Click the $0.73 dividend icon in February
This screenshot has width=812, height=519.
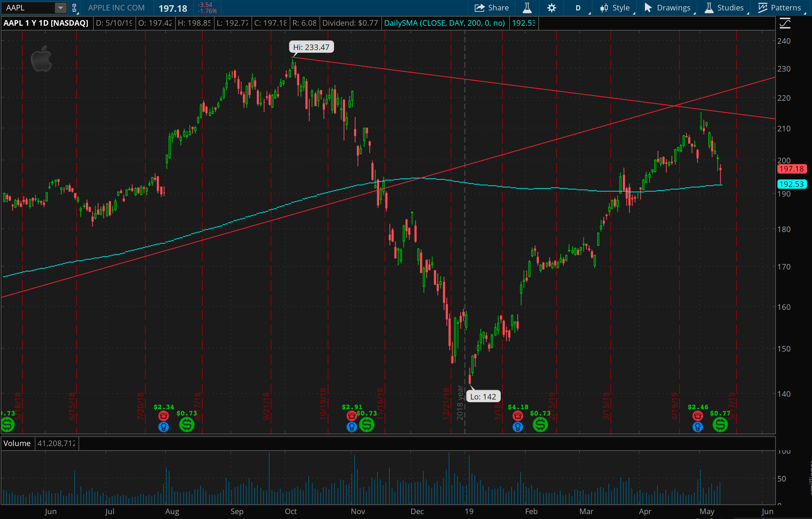[x=540, y=425]
